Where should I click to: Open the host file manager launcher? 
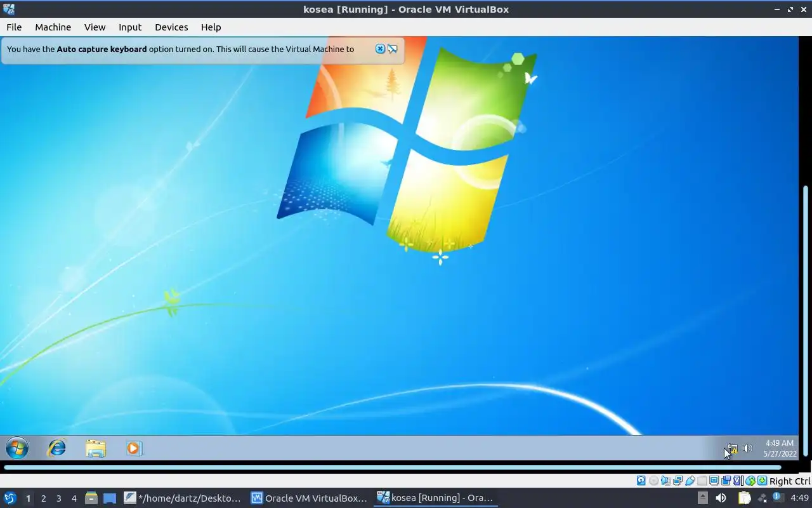(91, 498)
